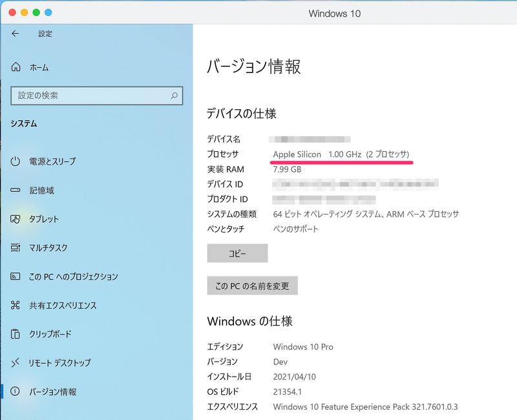The width and height of the screenshot is (517, 420).
Task: Click the タブレット tablet icon
Action: 16,219
